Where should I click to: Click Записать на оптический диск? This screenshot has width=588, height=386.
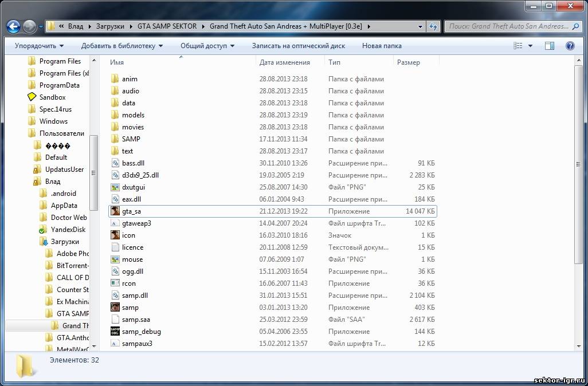coord(298,46)
